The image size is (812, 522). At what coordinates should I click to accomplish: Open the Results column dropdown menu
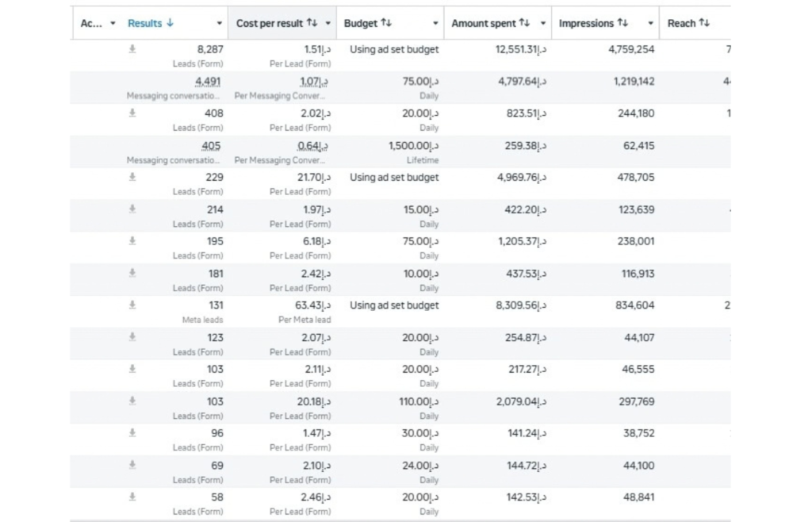coord(220,23)
